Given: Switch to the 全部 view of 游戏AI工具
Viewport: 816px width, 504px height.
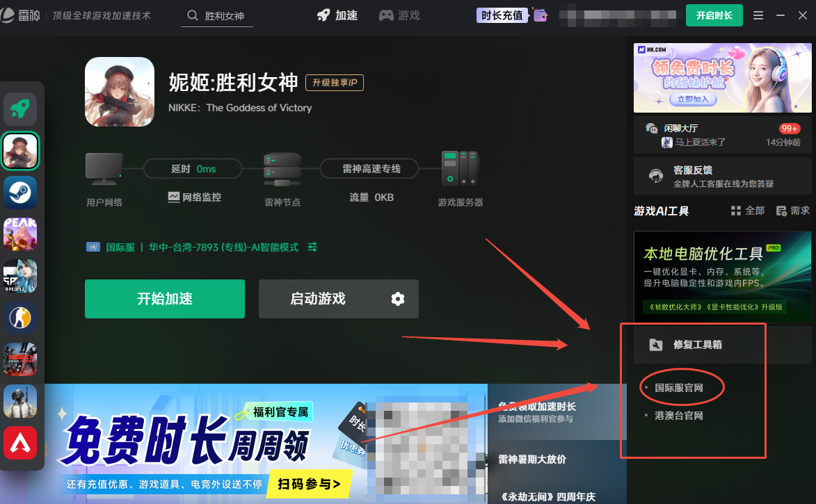Looking at the screenshot, I should click(x=752, y=209).
